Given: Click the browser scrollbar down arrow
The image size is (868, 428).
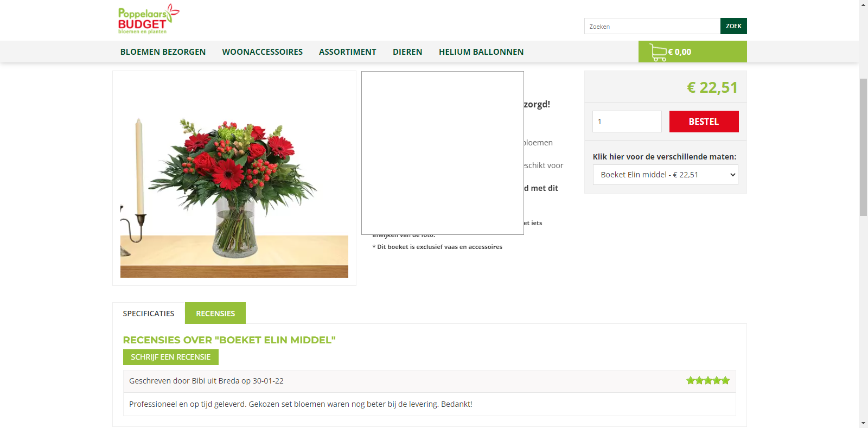Looking at the screenshot, I should (863, 423).
